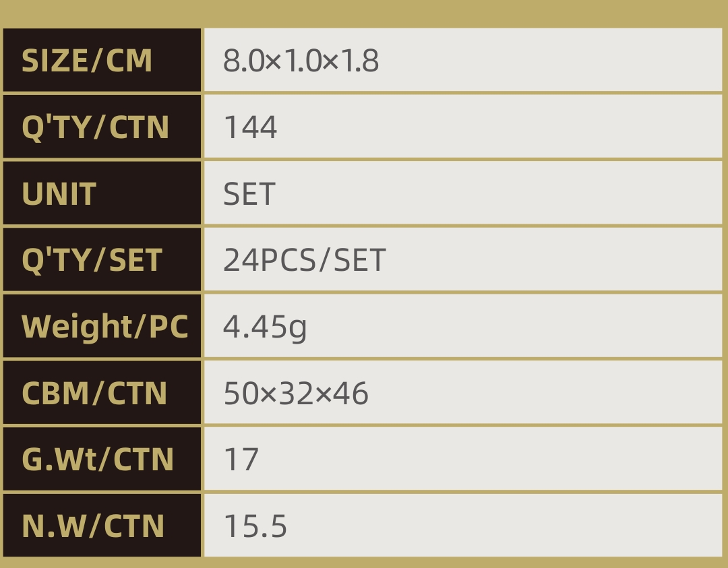This screenshot has height=568, width=728.
Task: Select the net weight value 15.5
Action: [255, 526]
